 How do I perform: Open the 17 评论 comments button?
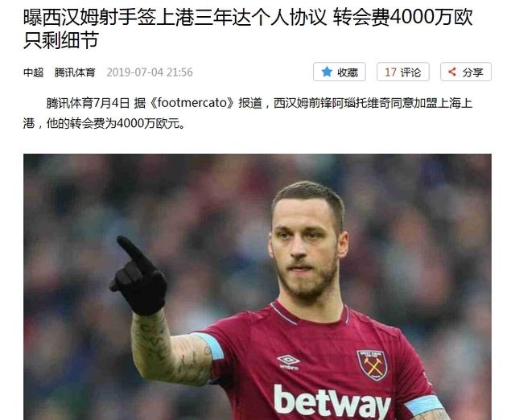(x=402, y=72)
